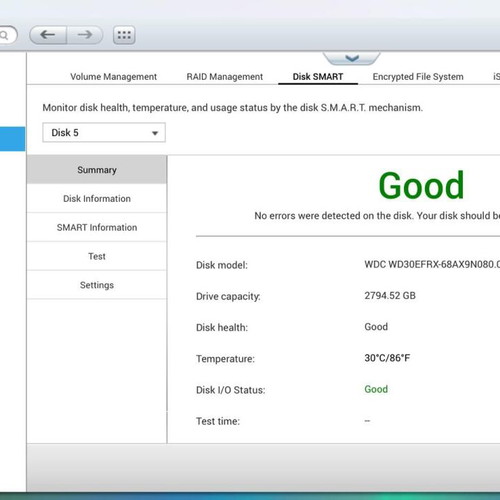The width and height of the screenshot is (500, 500).
Task: Click the highlighted blue sidebar item
Action: click(12, 139)
